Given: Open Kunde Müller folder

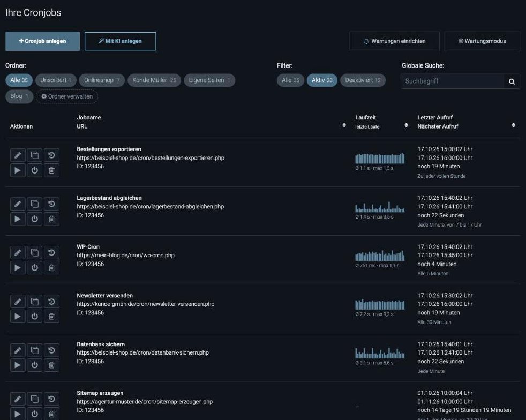Looking at the screenshot, I should [x=154, y=80].
